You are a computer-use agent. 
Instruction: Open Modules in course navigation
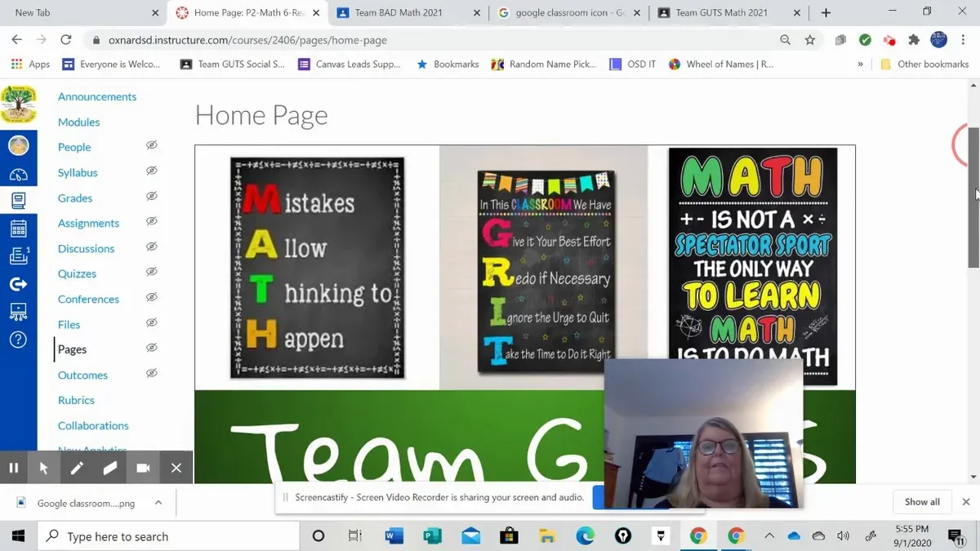pyautogui.click(x=78, y=122)
